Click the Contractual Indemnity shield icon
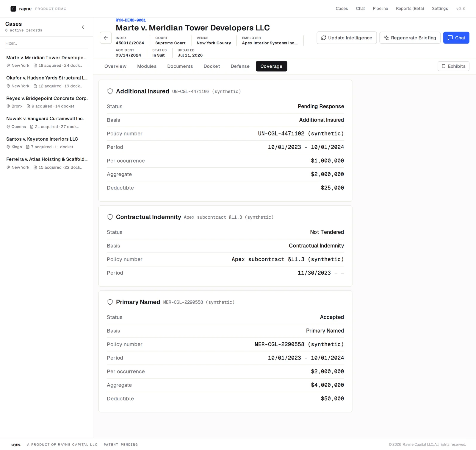Viewport: 476px width, 450px height. point(110,217)
